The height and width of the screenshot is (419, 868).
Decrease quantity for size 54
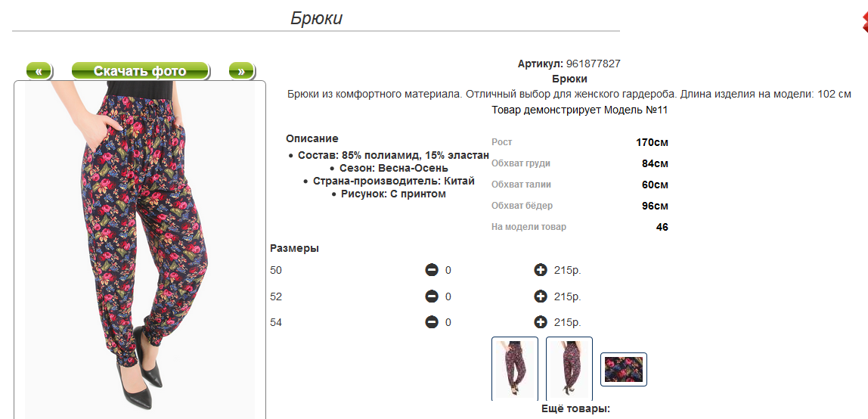click(x=432, y=322)
